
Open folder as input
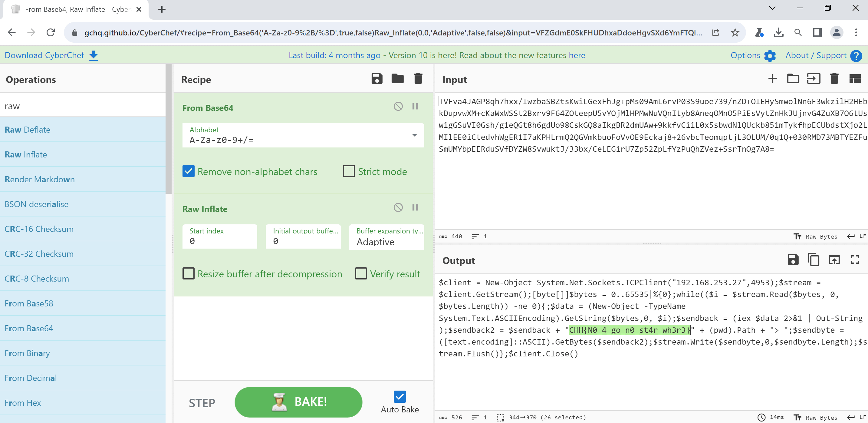pyautogui.click(x=793, y=79)
